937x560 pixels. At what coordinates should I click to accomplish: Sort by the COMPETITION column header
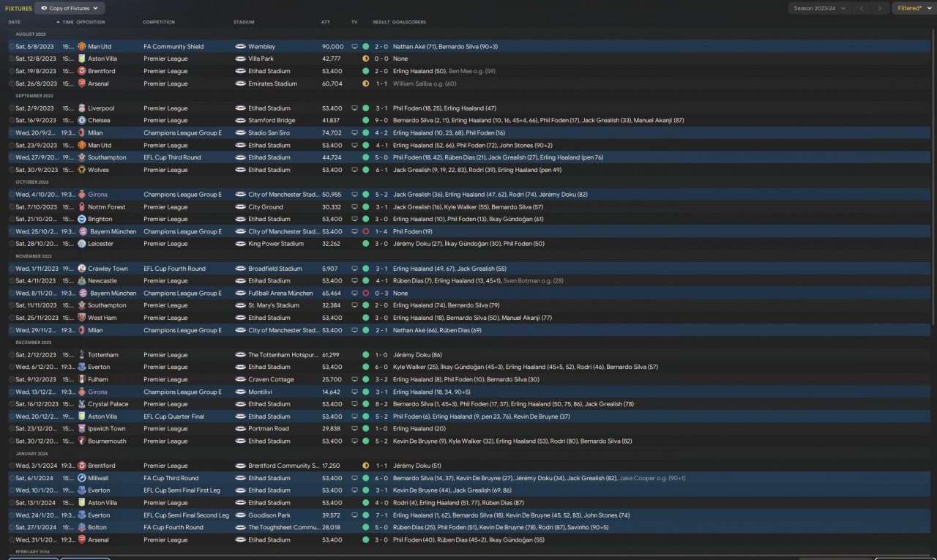click(x=159, y=22)
